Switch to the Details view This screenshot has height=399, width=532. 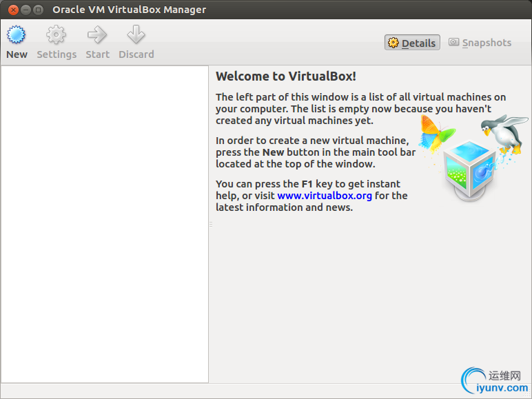pos(412,43)
